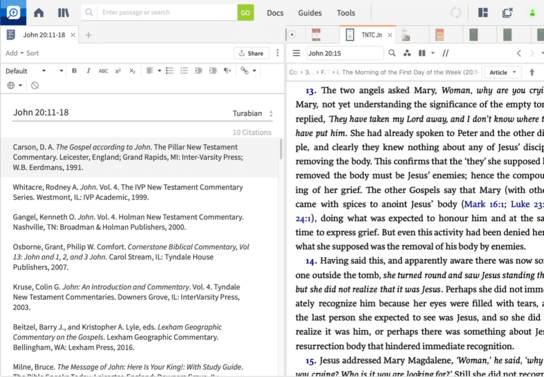Close the John 20:11-18 tab

click(73, 35)
